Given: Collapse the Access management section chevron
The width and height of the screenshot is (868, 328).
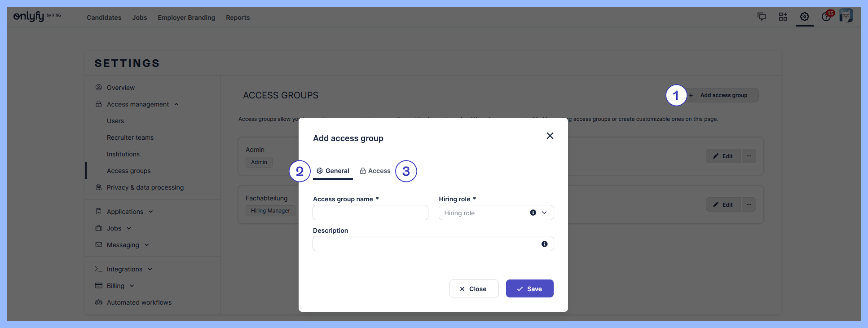Looking at the screenshot, I should click(x=176, y=104).
